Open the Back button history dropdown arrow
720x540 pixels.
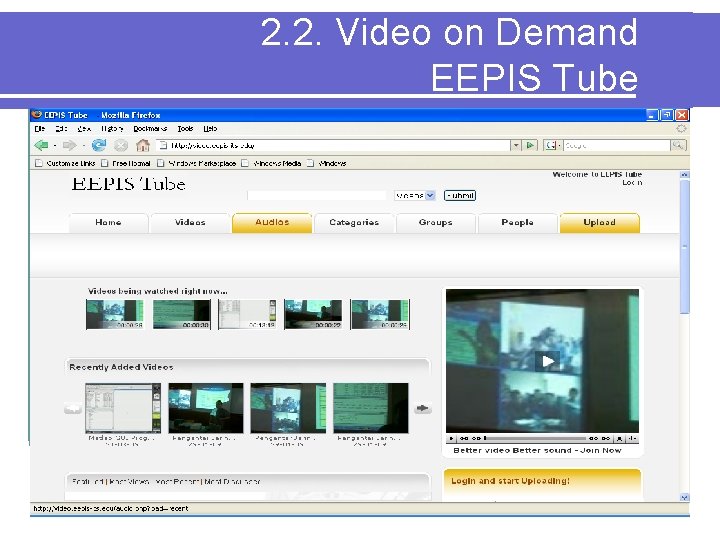point(55,146)
